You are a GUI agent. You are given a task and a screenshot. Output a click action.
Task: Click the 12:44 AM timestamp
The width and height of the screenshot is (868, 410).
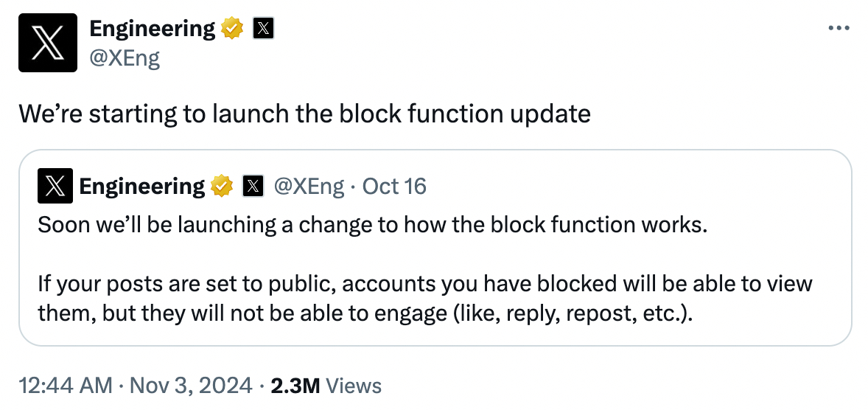pos(66,385)
